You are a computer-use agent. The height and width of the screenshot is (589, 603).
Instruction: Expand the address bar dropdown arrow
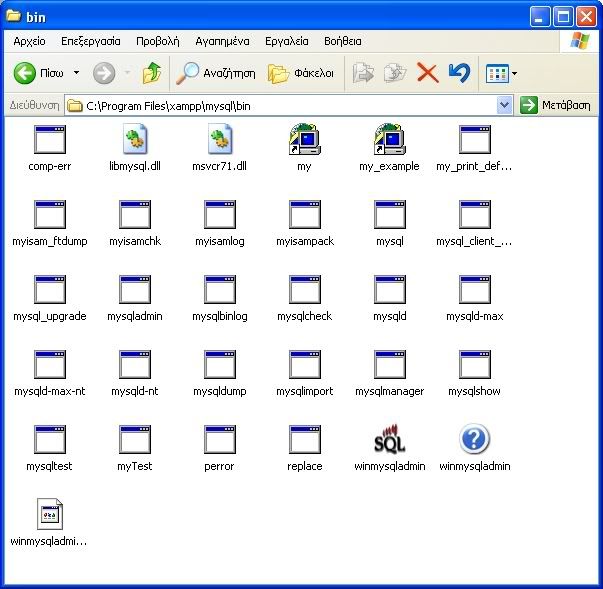(504, 105)
